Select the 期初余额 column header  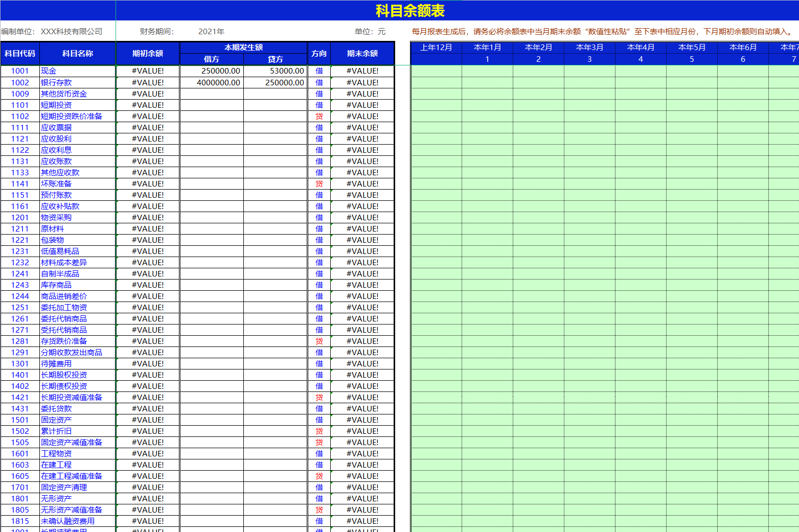point(148,53)
